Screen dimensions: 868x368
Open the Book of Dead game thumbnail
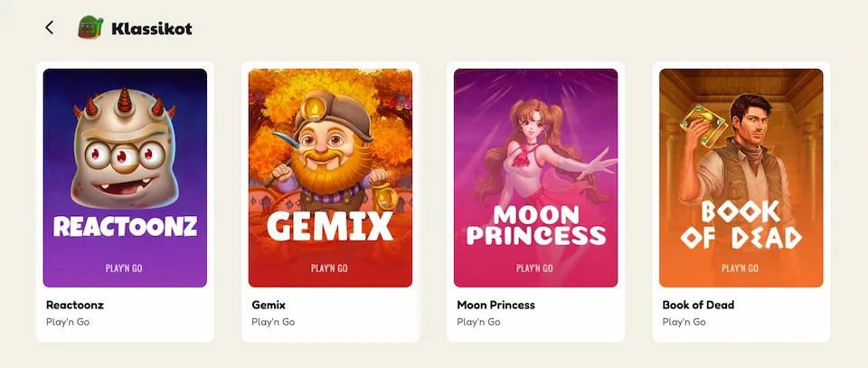point(741,177)
